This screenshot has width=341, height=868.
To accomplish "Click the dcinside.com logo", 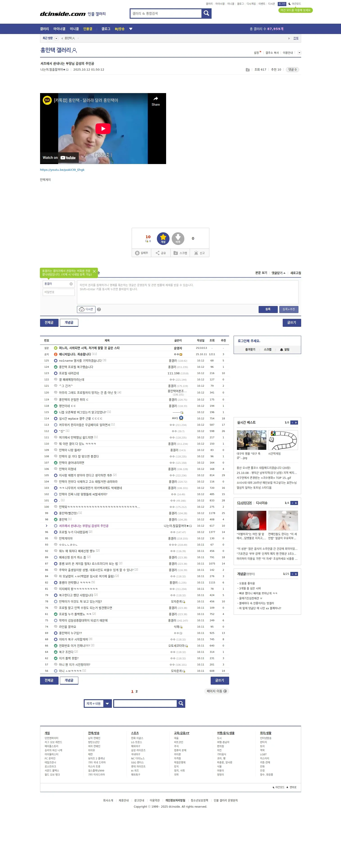I will 63,14.
